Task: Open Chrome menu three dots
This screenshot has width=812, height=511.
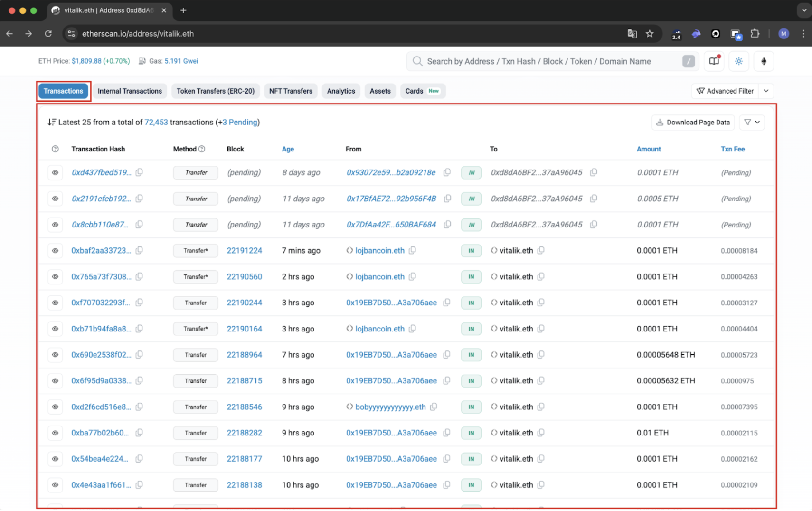Action: pyautogui.click(x=803, y=34)
